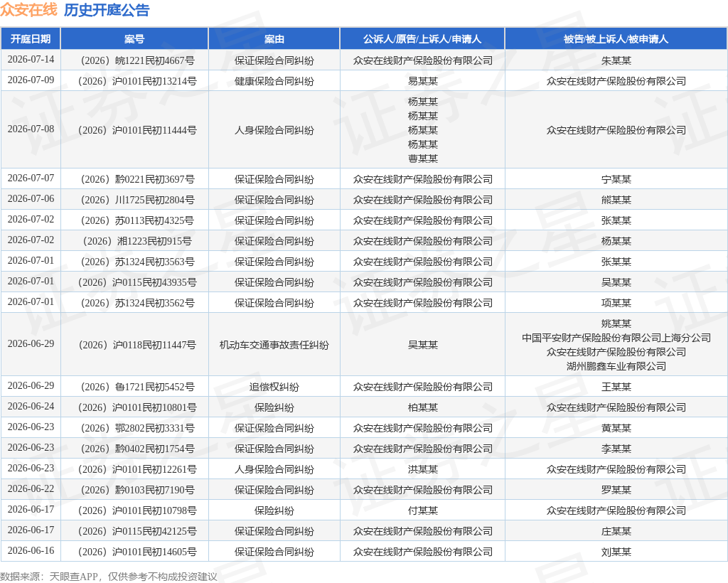Click the 2026-07-08 date cell
Image resolution: width=728 pixels, height=583 pixels.
pyautogui.click(x=31, y=129)
